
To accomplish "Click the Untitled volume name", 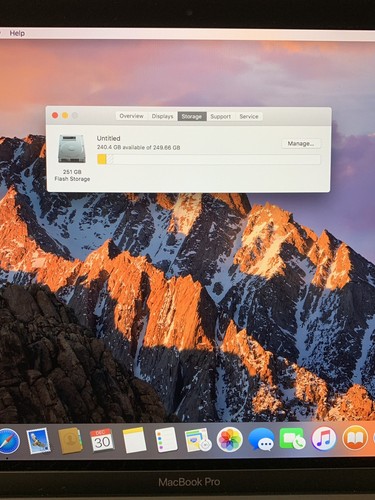I will (108, 138).
